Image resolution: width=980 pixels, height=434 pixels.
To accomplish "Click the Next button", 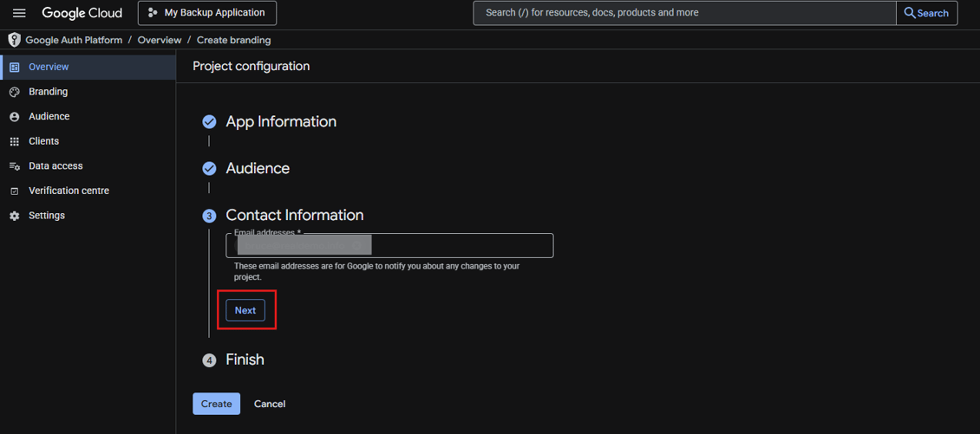I will pos(245,310).
